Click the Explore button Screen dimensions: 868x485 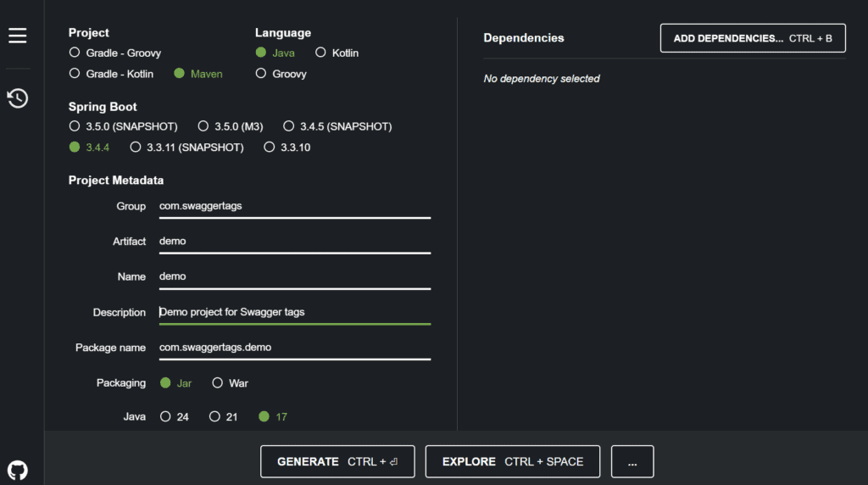(513, 461)
